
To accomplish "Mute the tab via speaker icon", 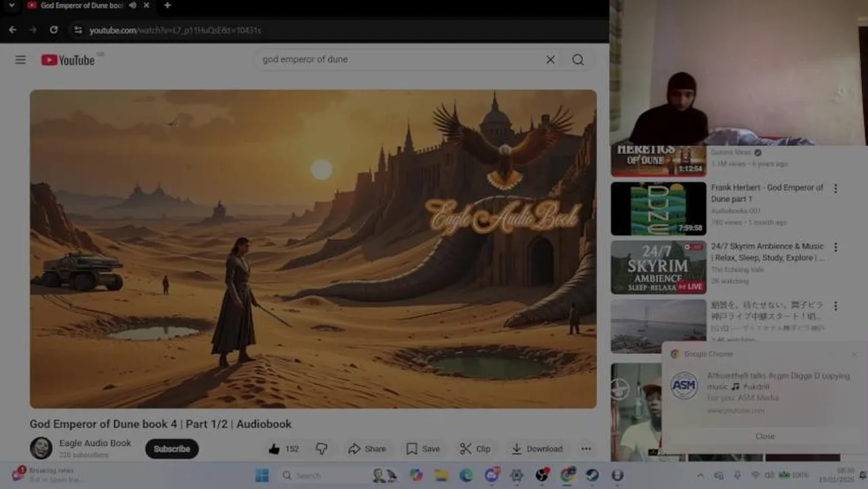I will 133,5.
